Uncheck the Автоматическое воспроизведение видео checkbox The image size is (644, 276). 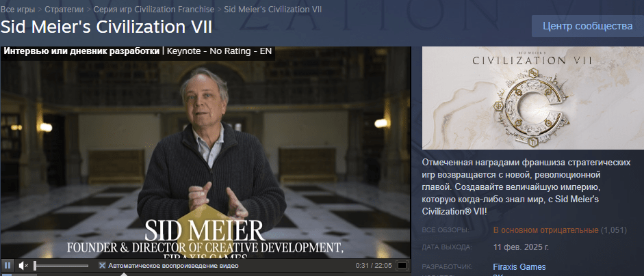coord(102,266)
